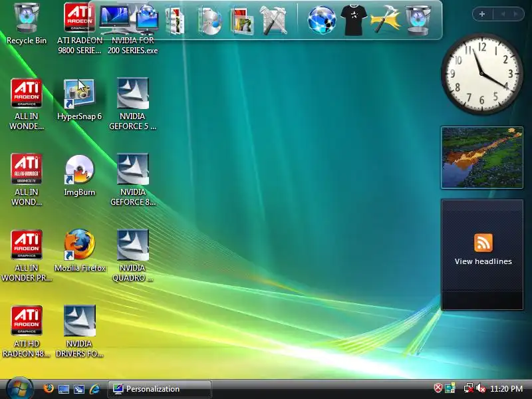The image size is (532, 399).
Task: Click the documents icon in the dock
Action: point(176,21)
